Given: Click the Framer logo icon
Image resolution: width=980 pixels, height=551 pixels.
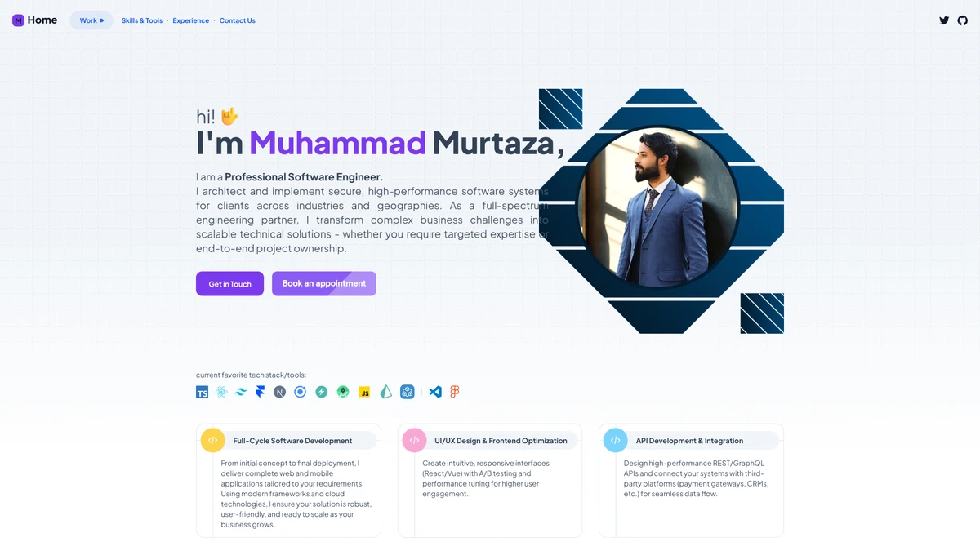Looking at the screenshot, I should point(261,393).
